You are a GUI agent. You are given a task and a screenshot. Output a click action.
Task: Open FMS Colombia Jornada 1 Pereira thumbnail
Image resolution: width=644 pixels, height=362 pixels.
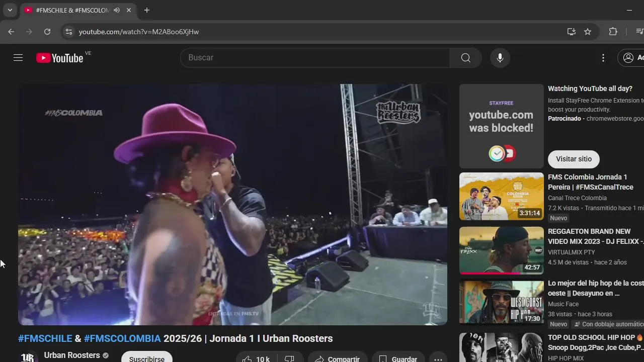tap(502, 196)
